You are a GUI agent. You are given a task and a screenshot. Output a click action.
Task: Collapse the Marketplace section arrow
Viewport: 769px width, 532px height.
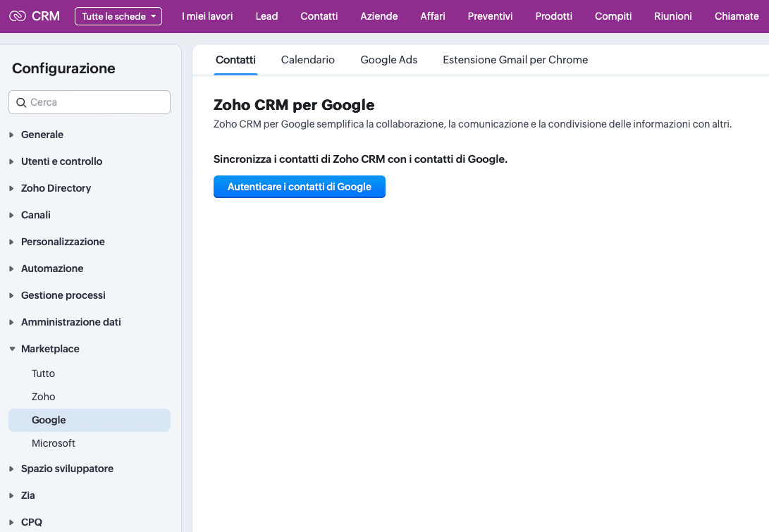click(x=12, y=349)
